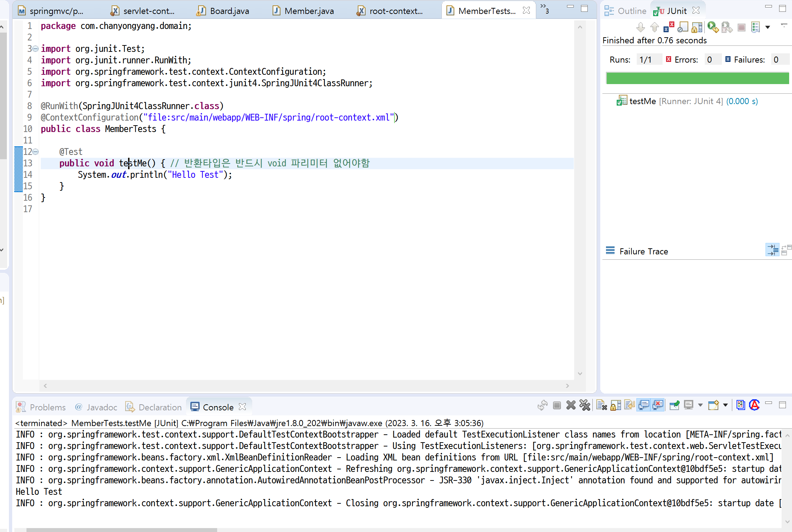792x532 pixels.
Task: Open JUnit history dropdown arrow
Action: coord(768,27)
